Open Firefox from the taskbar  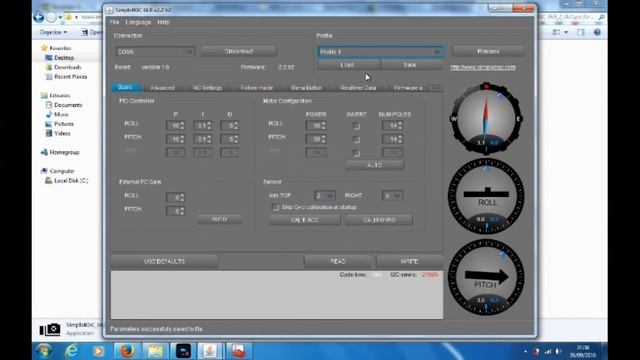(127, 351)
